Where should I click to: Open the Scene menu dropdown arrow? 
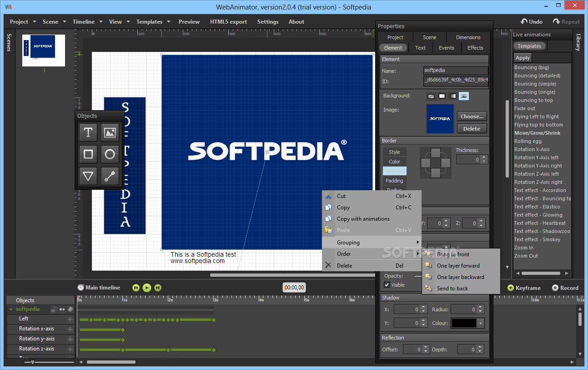65,22
